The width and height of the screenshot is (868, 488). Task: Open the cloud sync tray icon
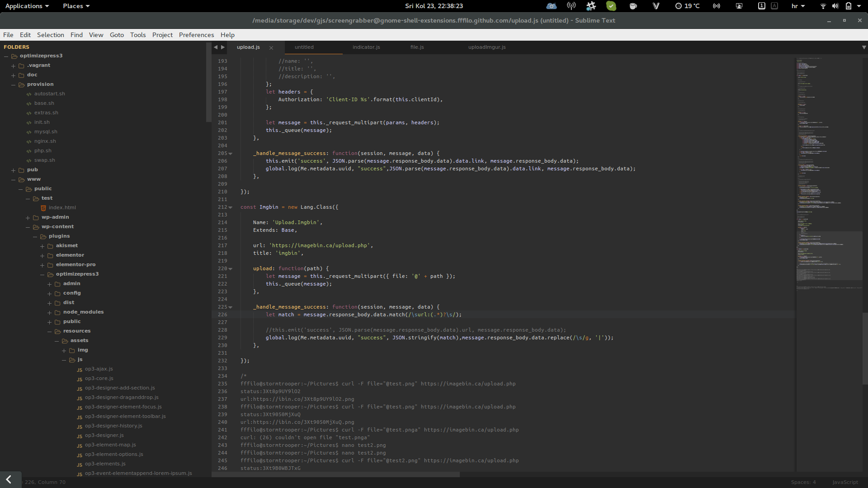click(x=551, y=6)
